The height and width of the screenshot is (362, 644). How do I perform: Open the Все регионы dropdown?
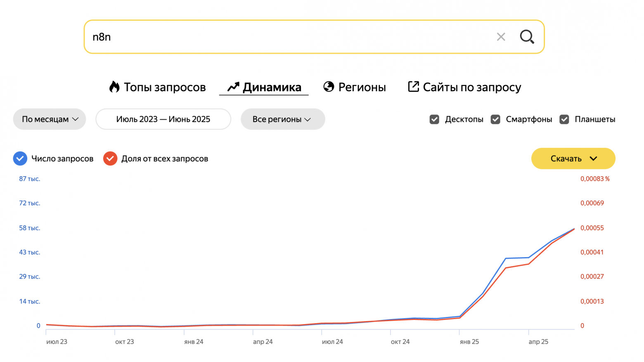[x=283, y=119]
